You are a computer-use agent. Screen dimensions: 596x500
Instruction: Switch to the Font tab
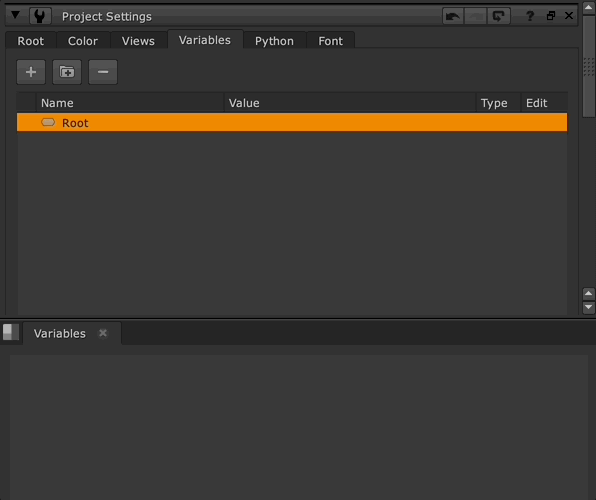[331, 41]
